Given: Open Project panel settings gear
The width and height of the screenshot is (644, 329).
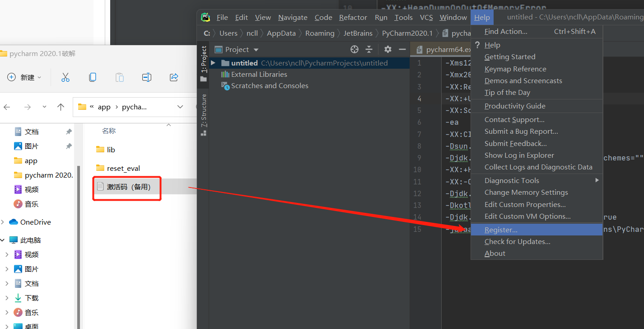Looking at the screenshot, I should click(388, 49).
